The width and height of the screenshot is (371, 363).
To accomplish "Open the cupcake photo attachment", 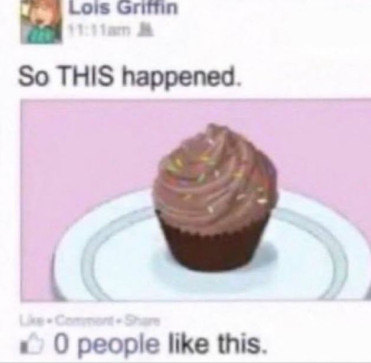I will pos(196,200).
